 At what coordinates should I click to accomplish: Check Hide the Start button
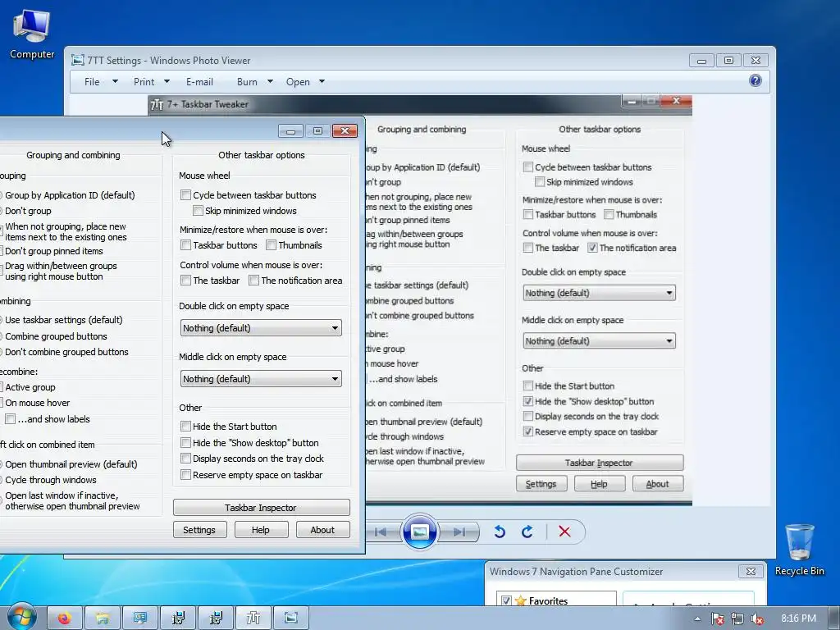coord(186,427)
